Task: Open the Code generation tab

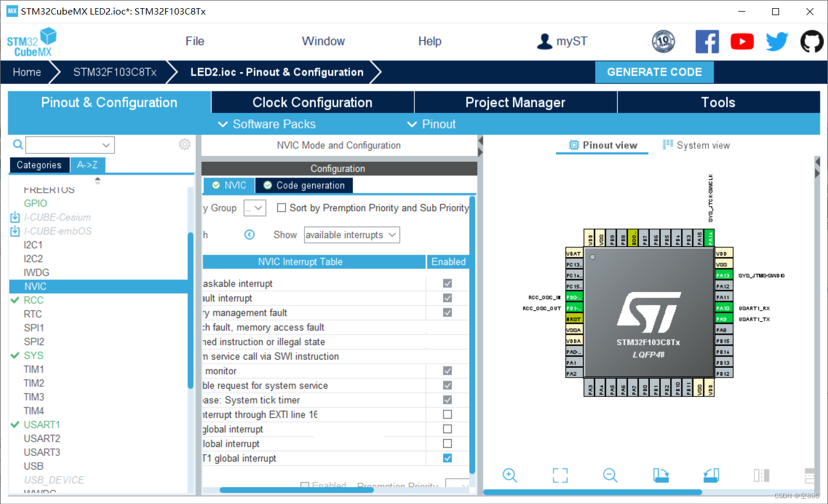Action: click(304, 185)
